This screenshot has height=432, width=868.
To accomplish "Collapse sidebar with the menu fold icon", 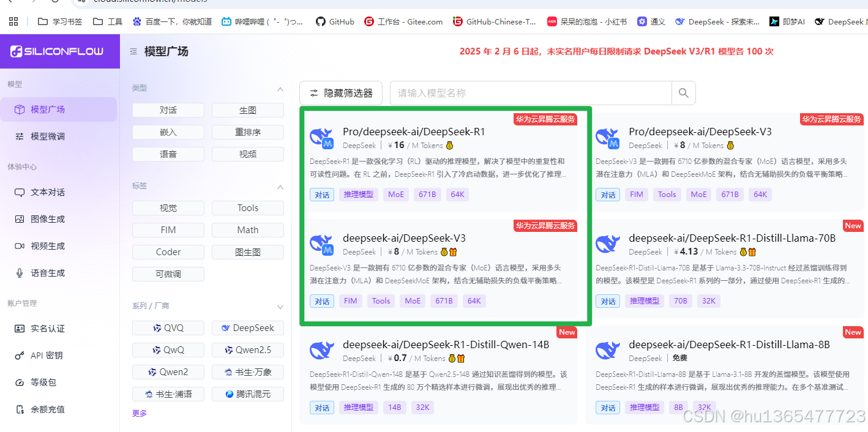I will pyautogui.click(x=133, y=52).
